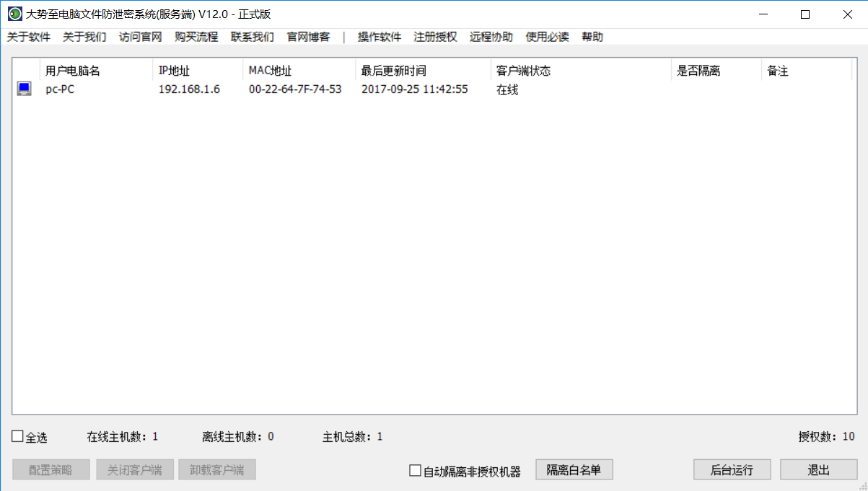The image size is (868, 491).
Task: Open the 帮助 menu
Action: (592, 37)
